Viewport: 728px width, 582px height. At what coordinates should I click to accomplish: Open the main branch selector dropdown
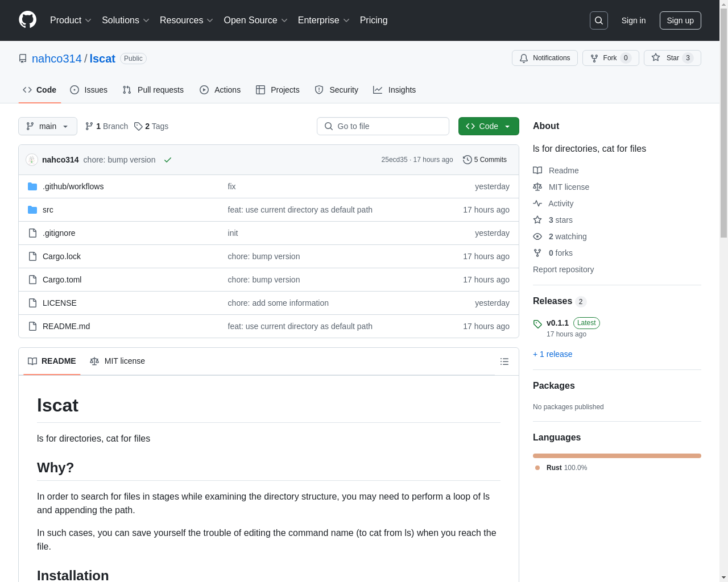[48, 126]
